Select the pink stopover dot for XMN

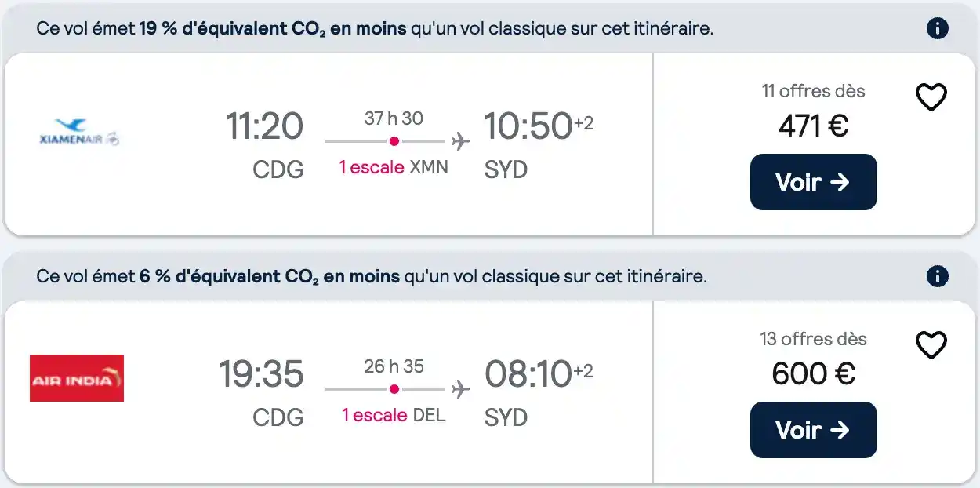coord(394,141)
